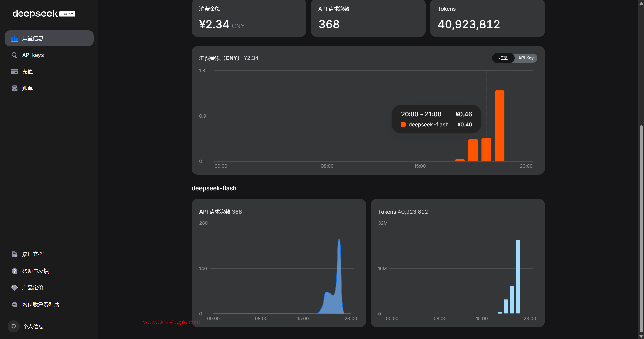Image resolution: width=644 pixels, height=339 pixels.
Task: Click the tallest light-blue bar in Tokens chart
Action: (x=518, y=277)
